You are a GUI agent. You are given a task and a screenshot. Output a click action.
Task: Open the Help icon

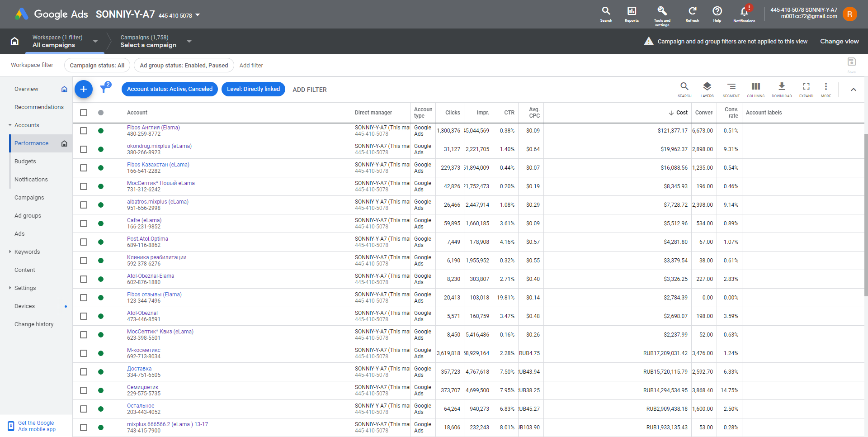[x=717, y=14]
